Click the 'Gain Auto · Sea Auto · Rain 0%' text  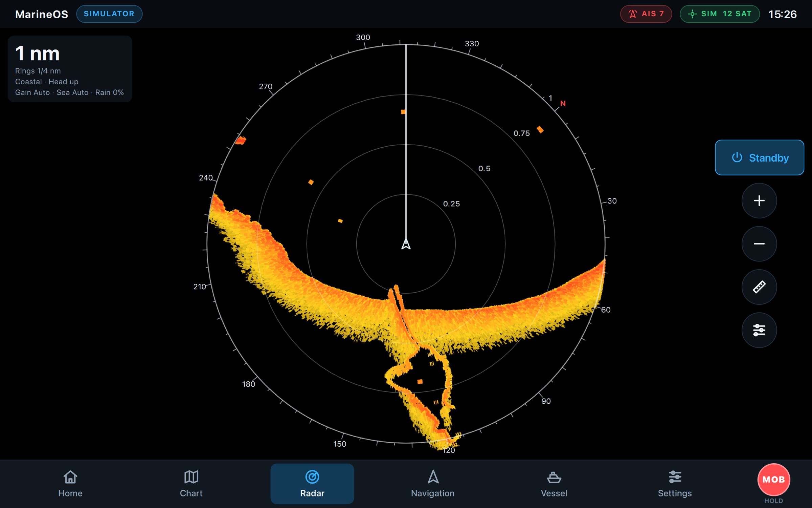69,92
